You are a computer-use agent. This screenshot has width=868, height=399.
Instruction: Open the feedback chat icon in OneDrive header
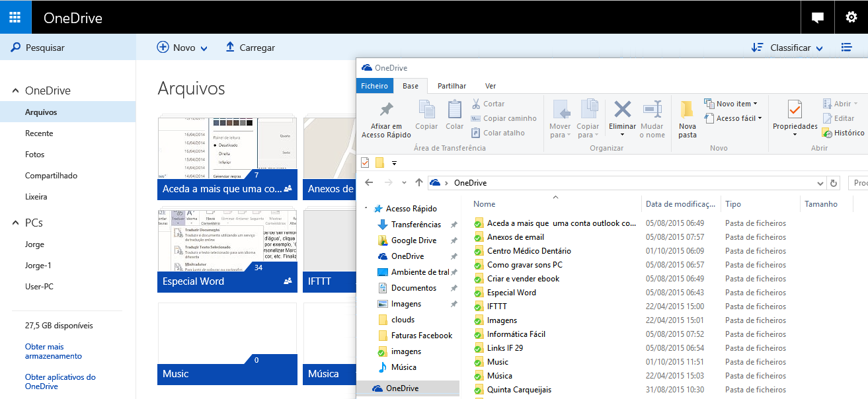coord(818,18)
